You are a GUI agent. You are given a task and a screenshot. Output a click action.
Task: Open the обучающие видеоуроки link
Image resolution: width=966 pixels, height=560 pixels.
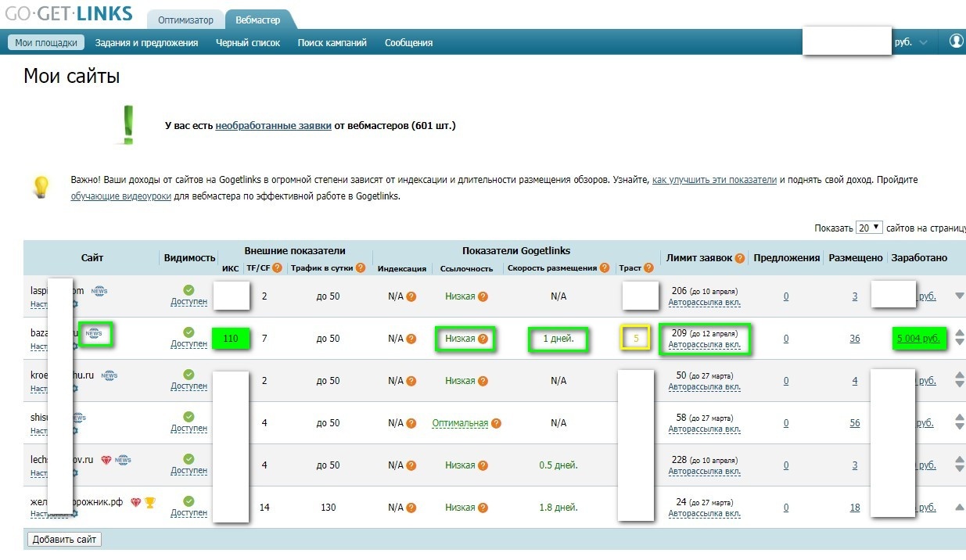pos(120,196)
